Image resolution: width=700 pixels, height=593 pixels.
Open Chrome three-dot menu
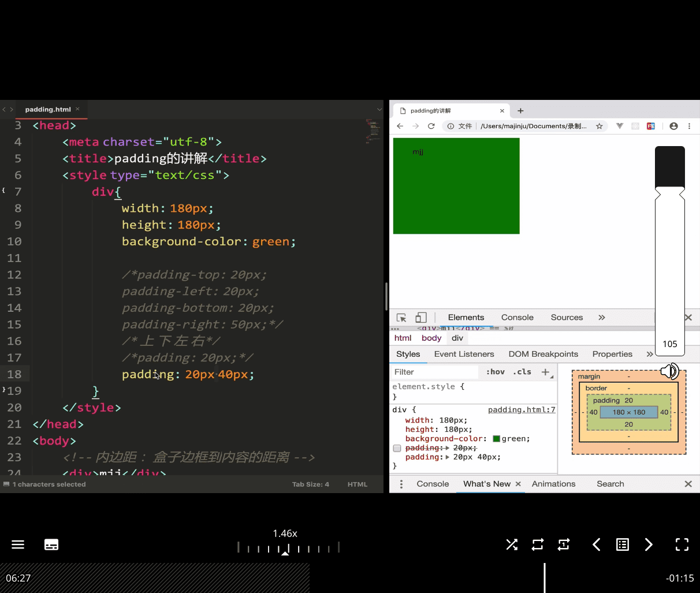689,126
